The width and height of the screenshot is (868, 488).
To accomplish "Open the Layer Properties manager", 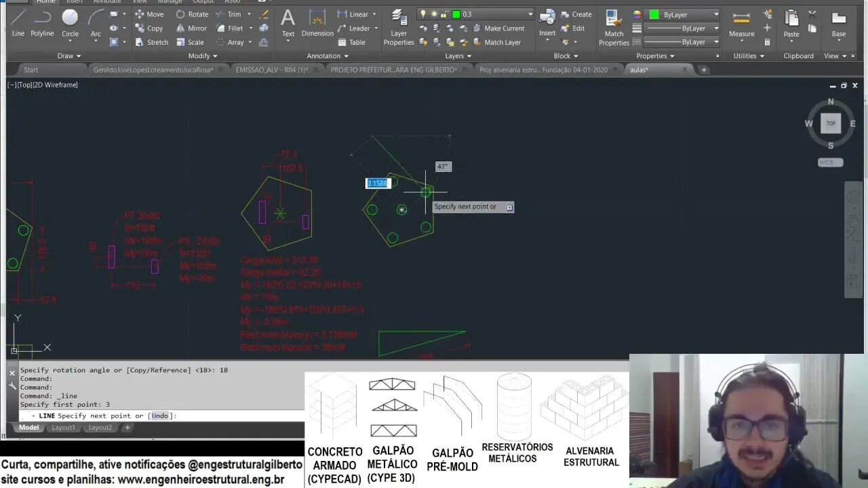I will [399, 27].
